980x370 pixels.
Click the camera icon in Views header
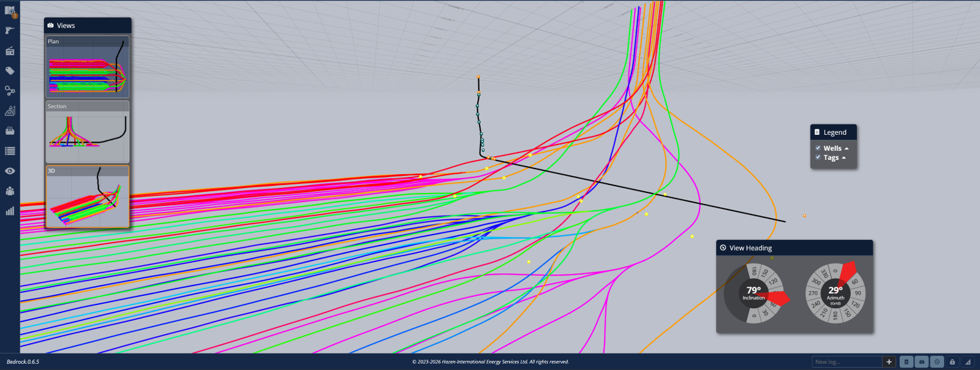pyautogui.click(x=50, y=26)
